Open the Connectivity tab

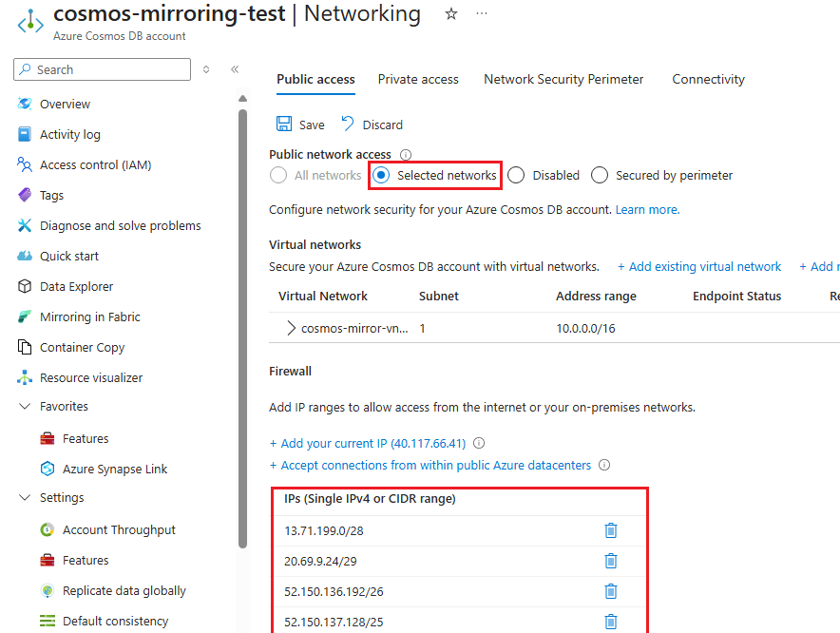(x=708, y=79)
